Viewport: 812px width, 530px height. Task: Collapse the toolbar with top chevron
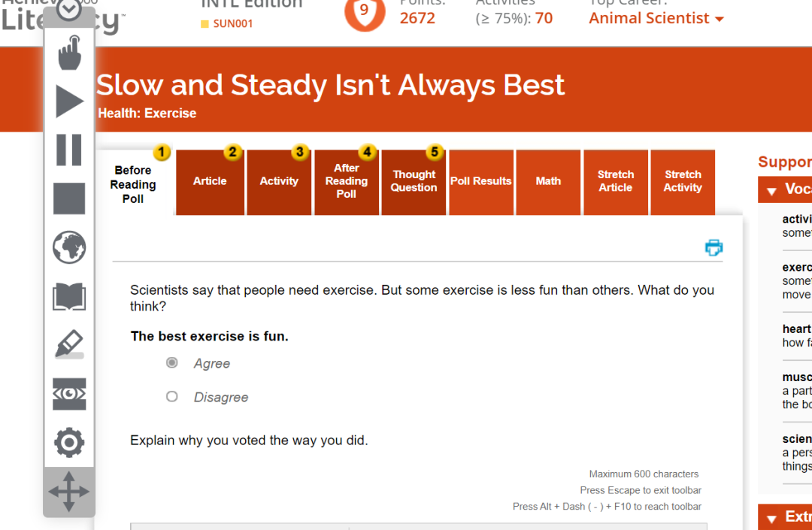pos(69,9)
